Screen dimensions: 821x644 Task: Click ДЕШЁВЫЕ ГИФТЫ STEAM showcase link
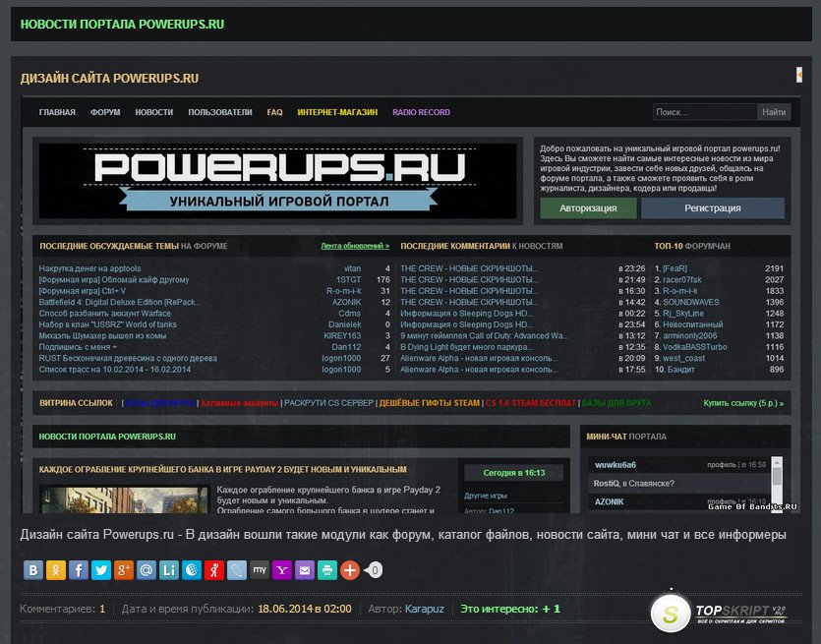(x=430, y=403)
